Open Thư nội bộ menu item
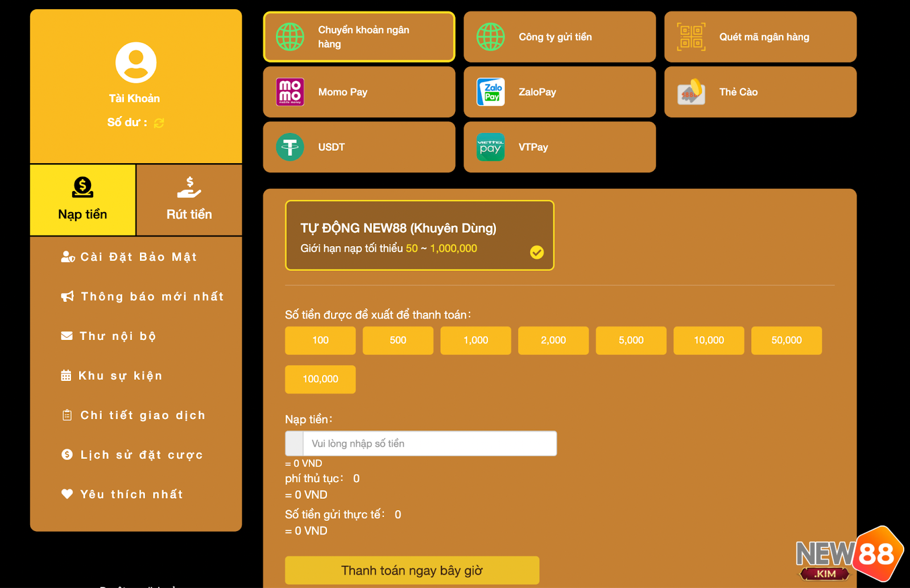Image resolution: width=910 pixels, height=588 pixels. (x=109, y=336)
